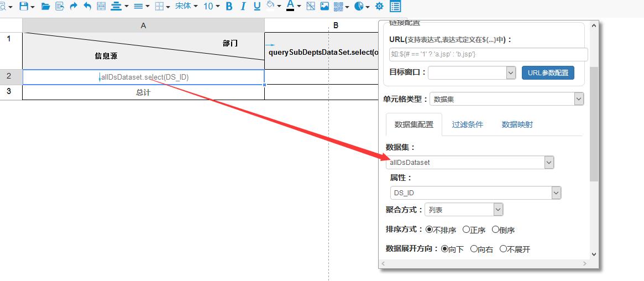Select 正序 sort order radio button
Image resolution: width=644 pixels, height=281 pixels.
466,230
